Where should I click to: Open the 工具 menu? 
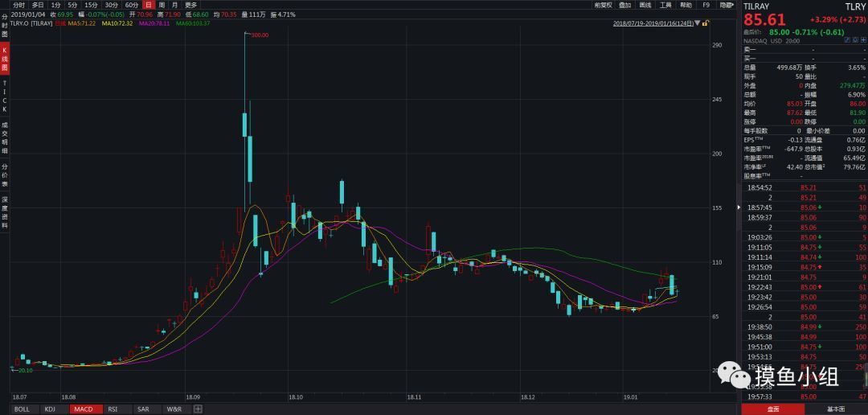click(x=665, y=5)
